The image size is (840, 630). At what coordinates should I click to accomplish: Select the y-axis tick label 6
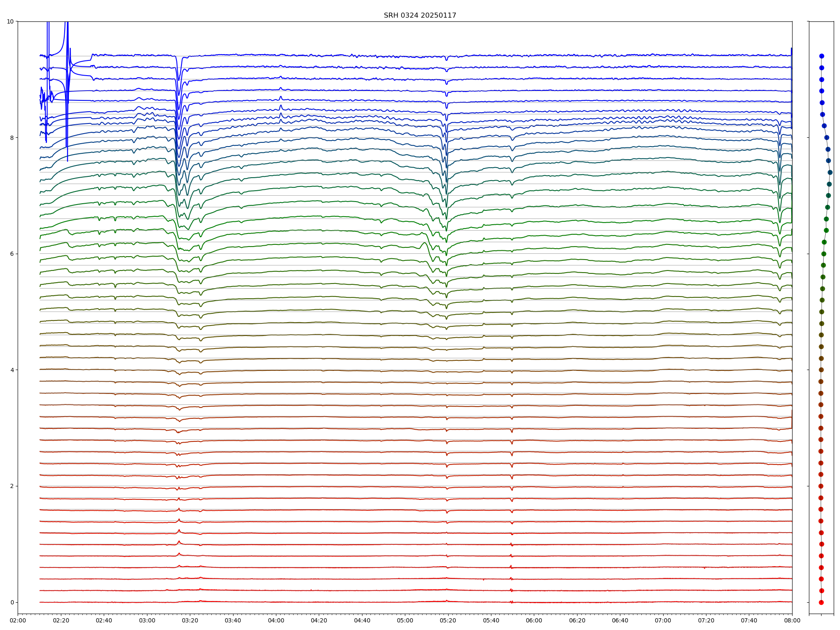coord(12,254)
